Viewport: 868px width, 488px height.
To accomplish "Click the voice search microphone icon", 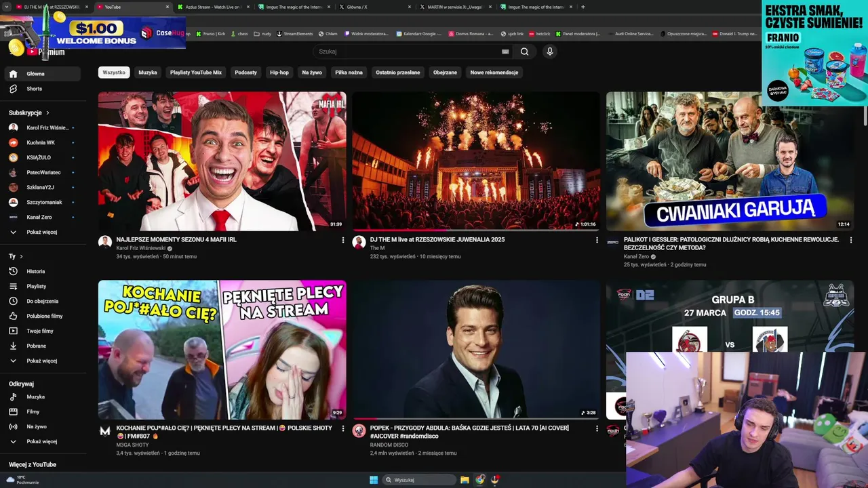I will click(549, 52).
